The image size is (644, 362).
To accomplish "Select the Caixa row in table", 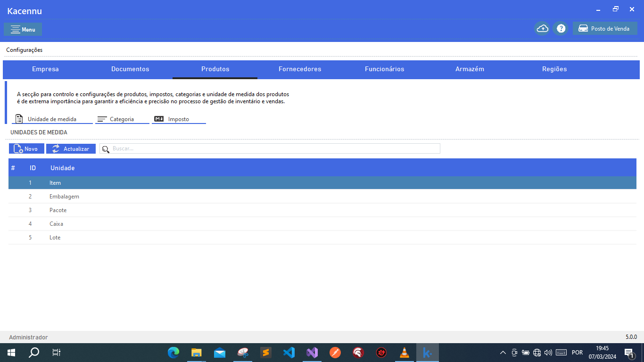I will pos(322,224).
